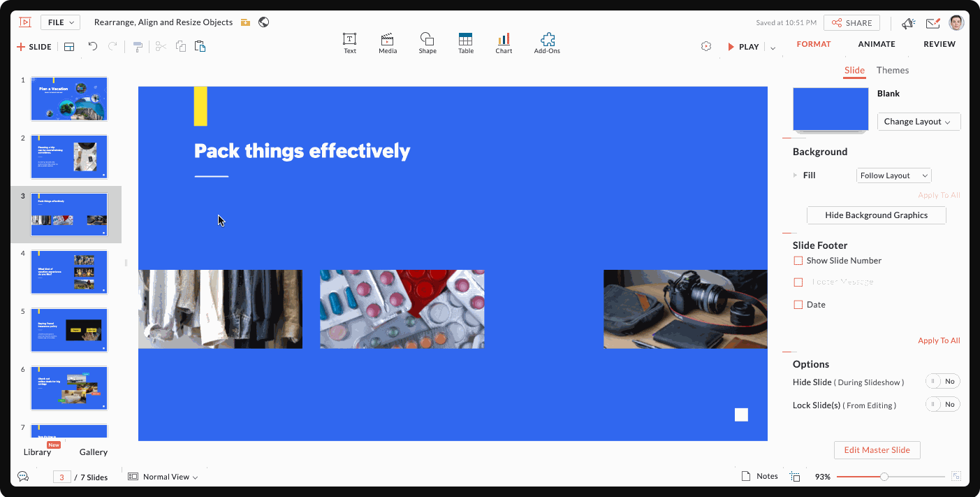Enable the Footer Message checkbox
980x497 pixels.
coord(798,282)
